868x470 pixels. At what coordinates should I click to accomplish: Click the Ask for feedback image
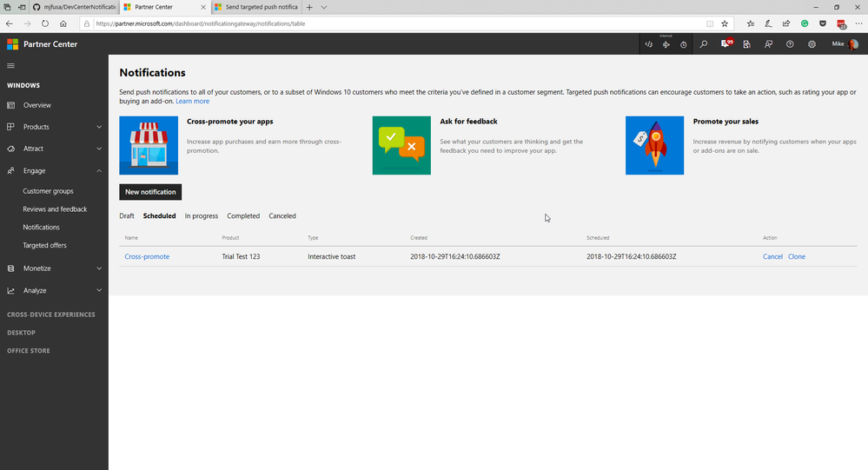[401, 145]
